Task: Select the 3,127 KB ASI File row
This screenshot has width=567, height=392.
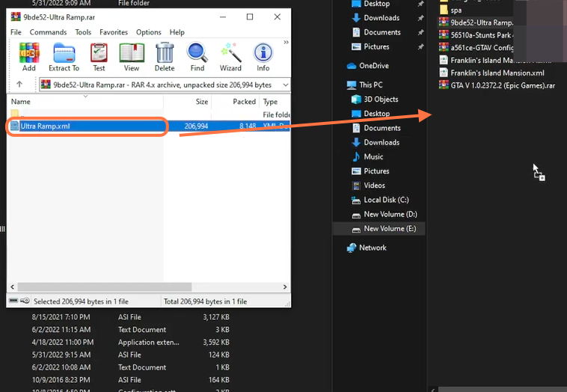Action: 130,317
